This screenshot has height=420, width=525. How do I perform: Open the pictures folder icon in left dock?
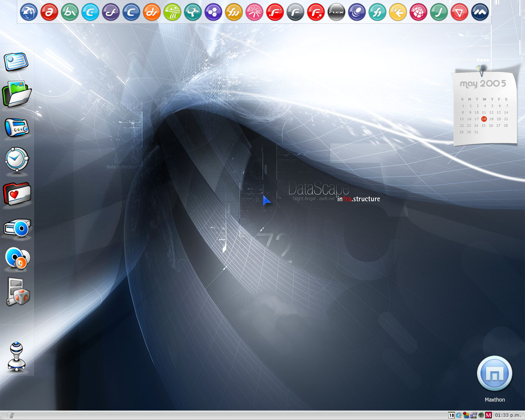(17, 94)
